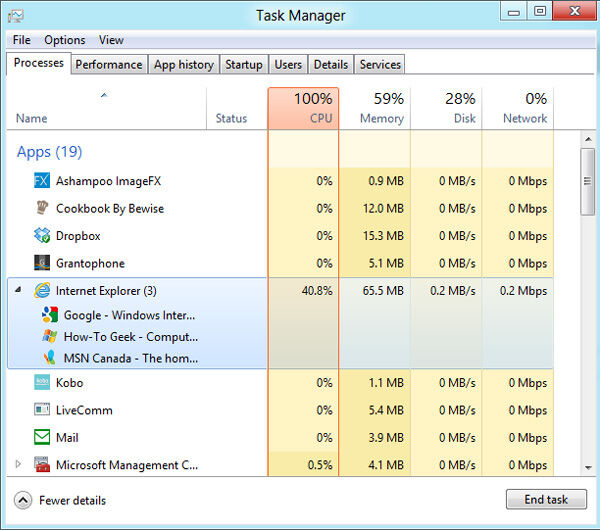Select the Apps (19) group heading
Image resolution: width=600 pixels, height=530 pixels.
(x=49, y=152)
